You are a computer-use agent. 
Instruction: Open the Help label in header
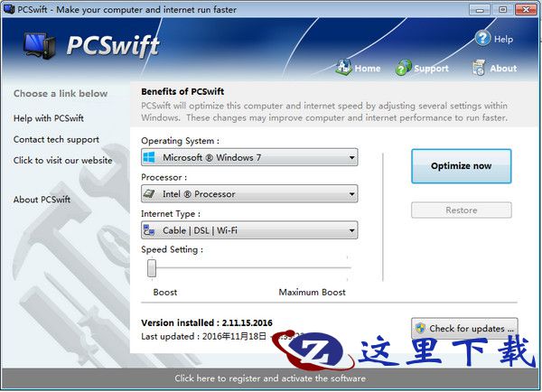pyautogui.click(x=503, y=40)
